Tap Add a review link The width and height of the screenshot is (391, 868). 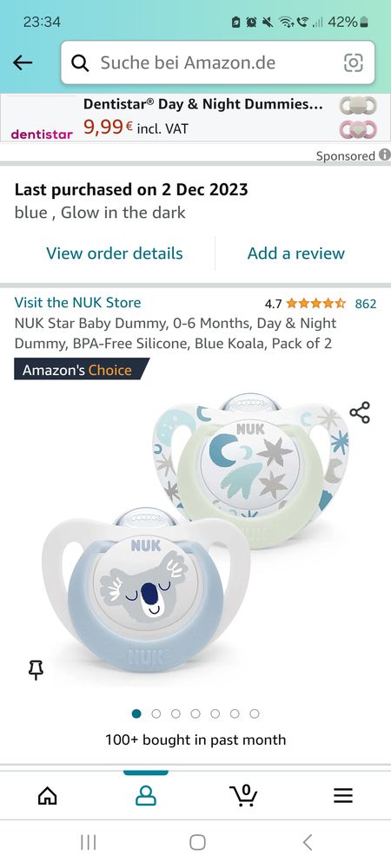[295, 253]
